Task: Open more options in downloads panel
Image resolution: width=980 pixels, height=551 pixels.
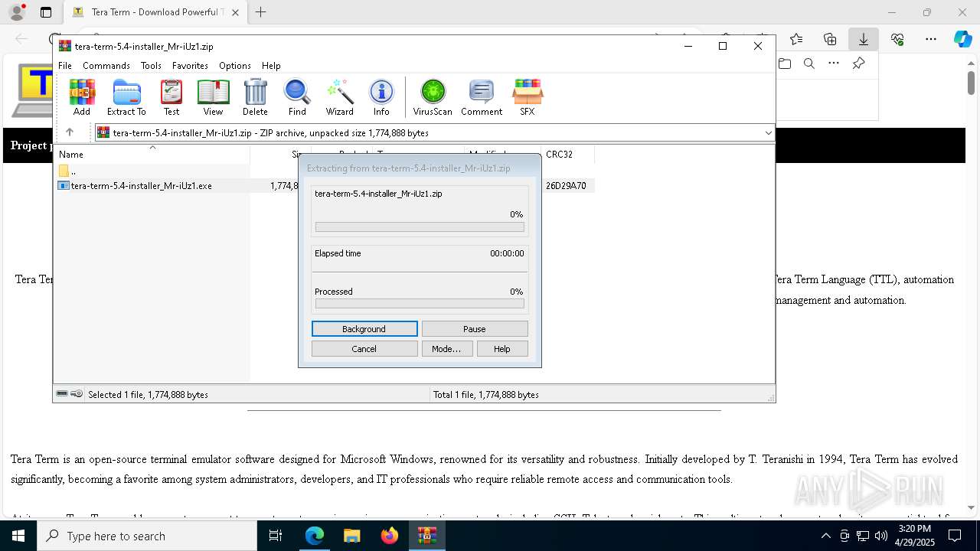Action: click(x=834, y=64)
